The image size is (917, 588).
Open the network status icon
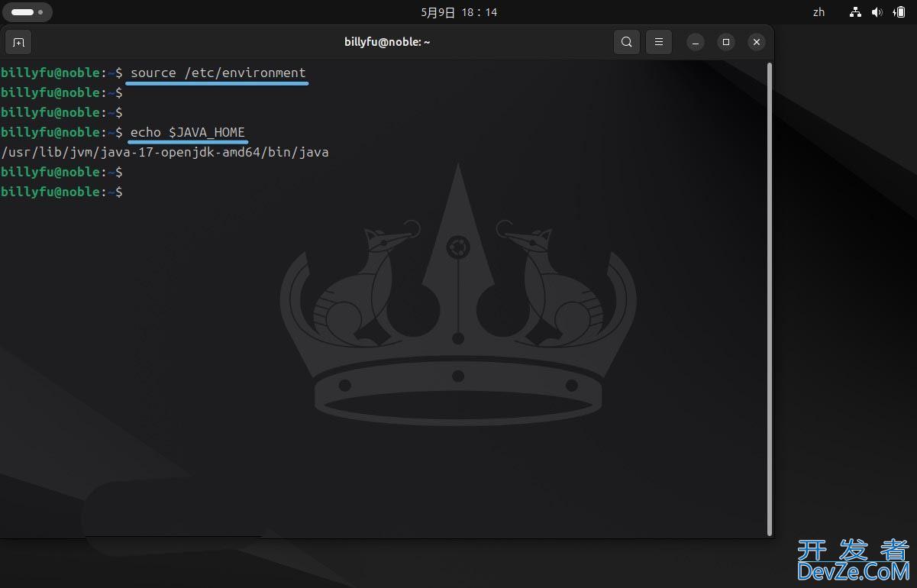tap(855, 12)
